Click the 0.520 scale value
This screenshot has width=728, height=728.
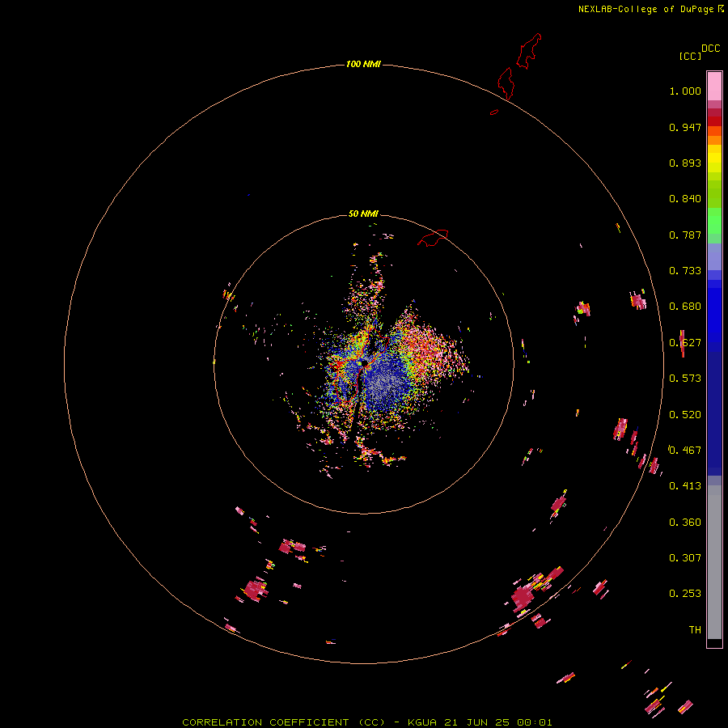point(685,415)
